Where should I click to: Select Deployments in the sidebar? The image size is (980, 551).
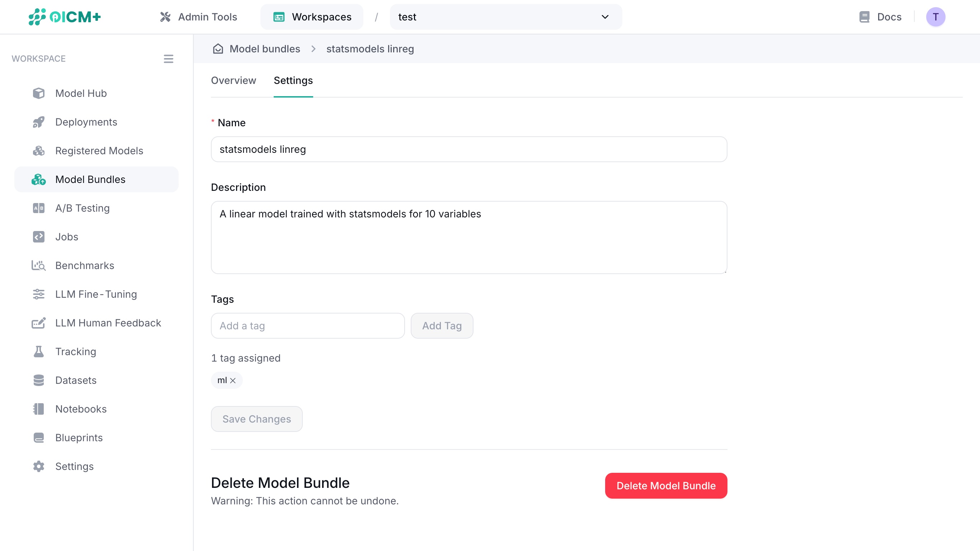point(86,122)
